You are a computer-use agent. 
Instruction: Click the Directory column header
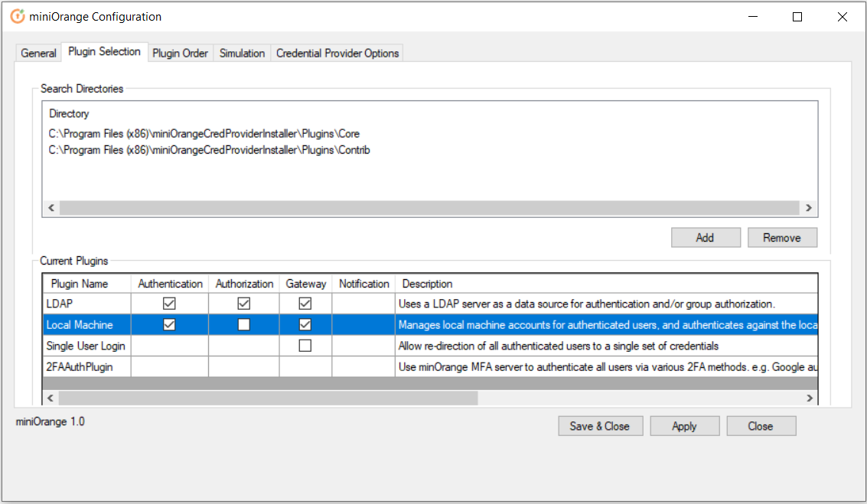point(69,114)
